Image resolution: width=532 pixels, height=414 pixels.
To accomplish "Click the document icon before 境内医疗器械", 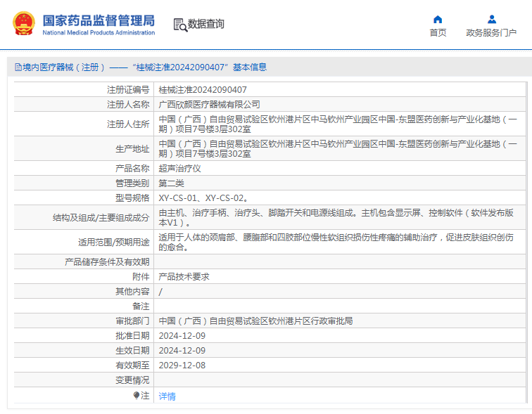I will 18,67.
